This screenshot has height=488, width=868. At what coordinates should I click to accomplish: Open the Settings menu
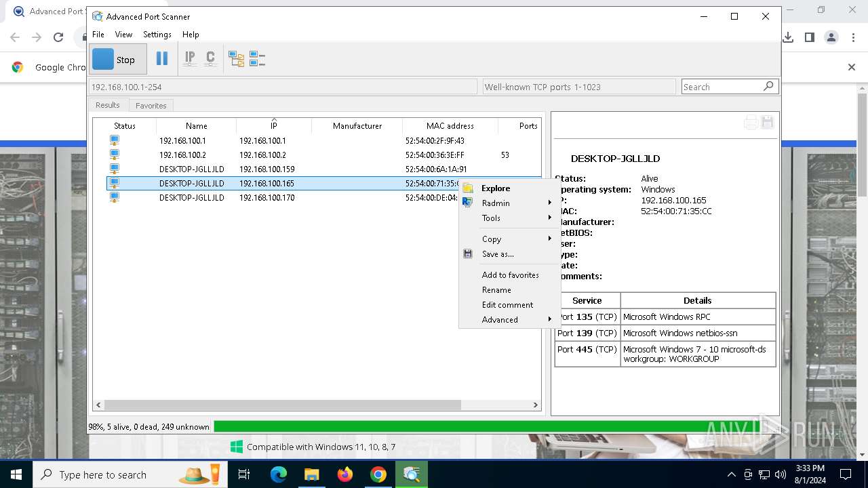tap(157, 34)
